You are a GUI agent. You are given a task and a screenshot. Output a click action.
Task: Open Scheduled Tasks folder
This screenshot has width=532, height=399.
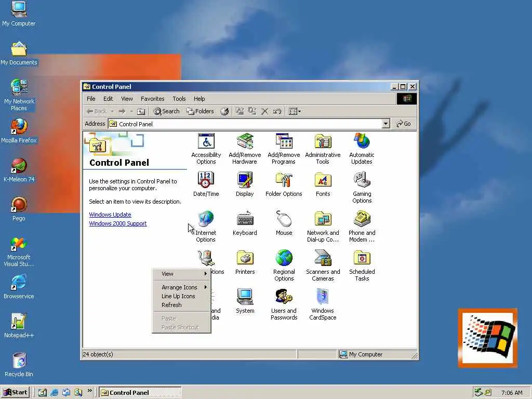tap(362, 265)
